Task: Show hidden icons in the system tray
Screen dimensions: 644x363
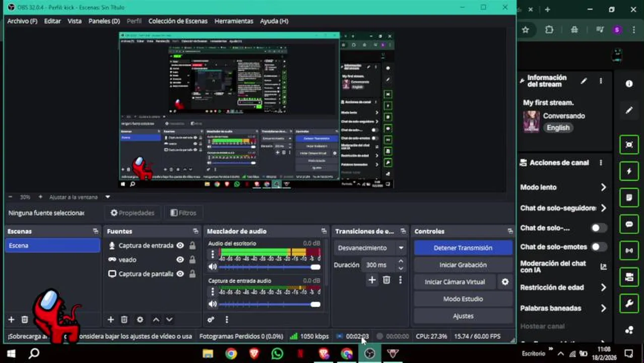Action: 560,353
